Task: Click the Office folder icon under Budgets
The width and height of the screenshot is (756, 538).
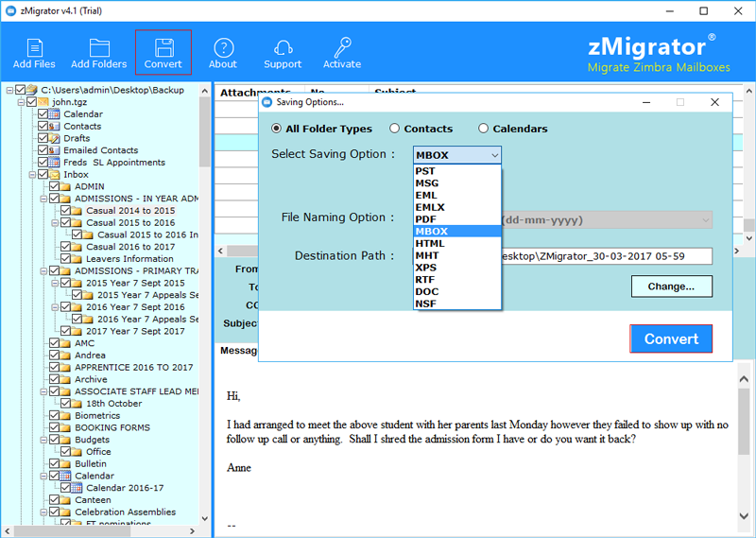Action: point(77,452)
